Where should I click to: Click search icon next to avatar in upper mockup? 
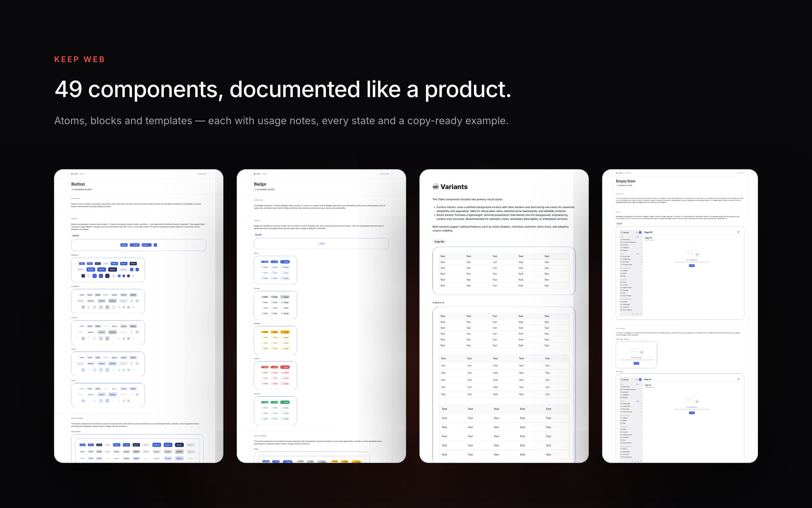pos(637,232)
